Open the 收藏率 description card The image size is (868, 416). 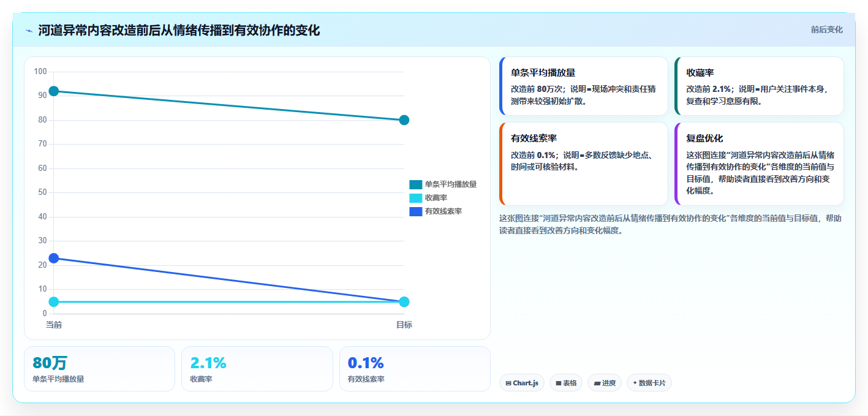(x=759, y=86)
